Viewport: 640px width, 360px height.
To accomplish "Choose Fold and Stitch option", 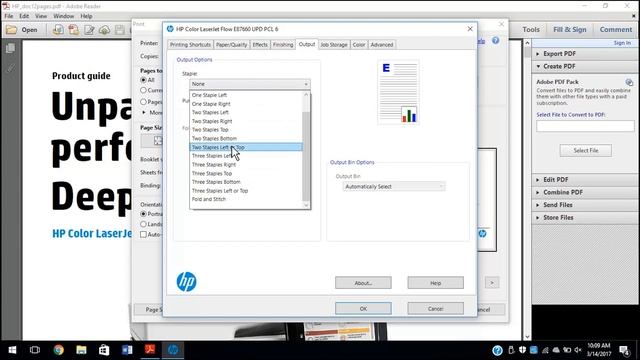I will tap(247, 199).
